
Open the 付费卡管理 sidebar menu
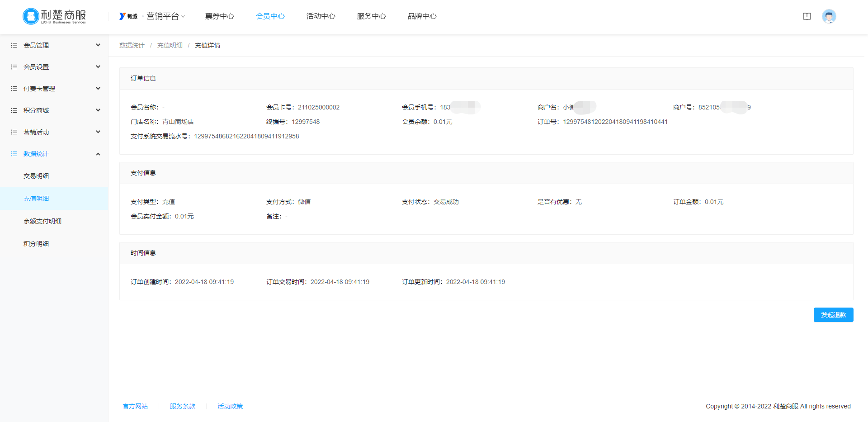click(54, 89)
